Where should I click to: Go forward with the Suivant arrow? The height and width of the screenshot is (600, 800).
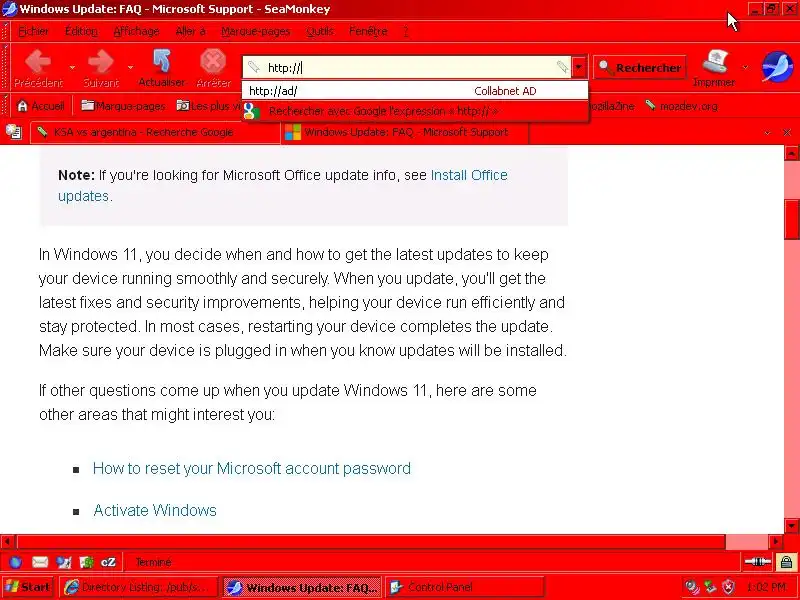click(101, 68)
